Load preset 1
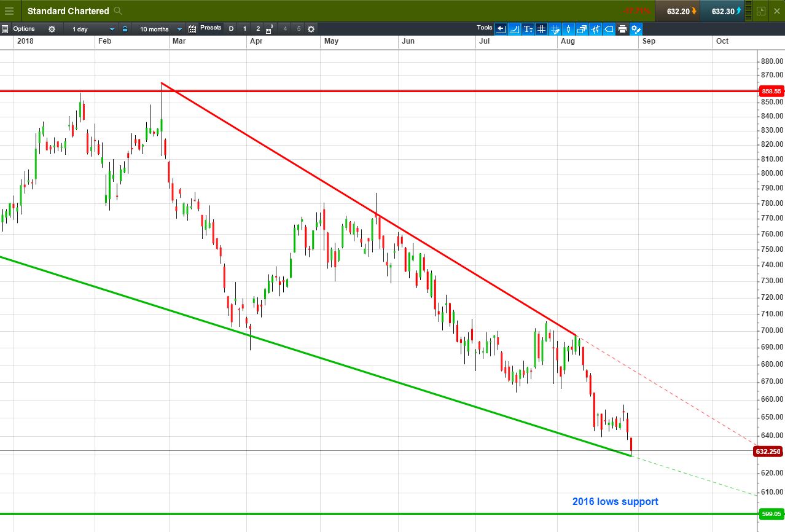This screenshot has width=785, height=532. click(244, 29)
